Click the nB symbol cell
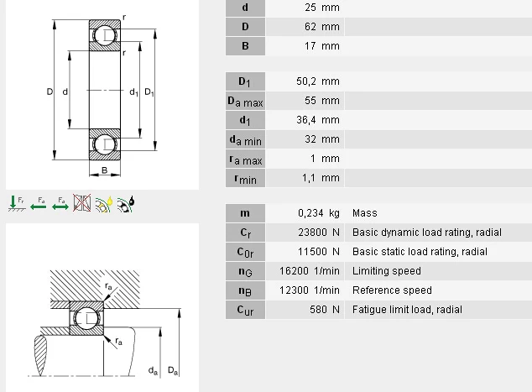 [245, 290]
